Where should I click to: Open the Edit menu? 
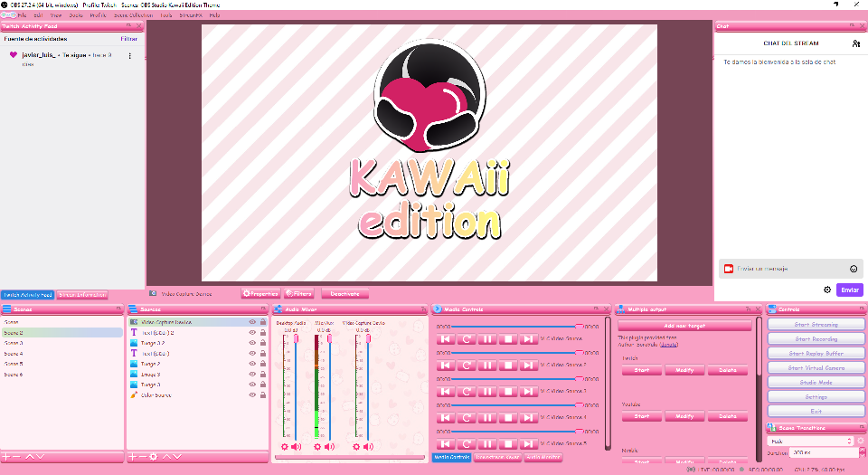(38, 15)
